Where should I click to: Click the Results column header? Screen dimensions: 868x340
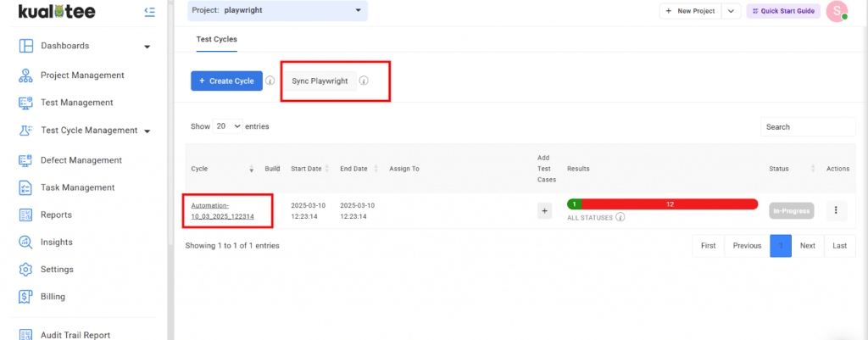pos(578,169)
